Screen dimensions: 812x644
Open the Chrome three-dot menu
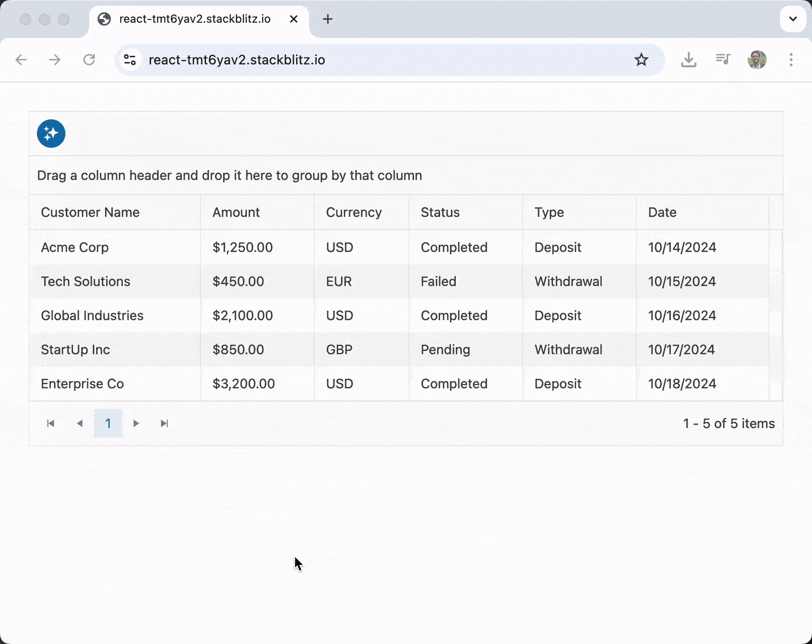(x=791, y=60)
